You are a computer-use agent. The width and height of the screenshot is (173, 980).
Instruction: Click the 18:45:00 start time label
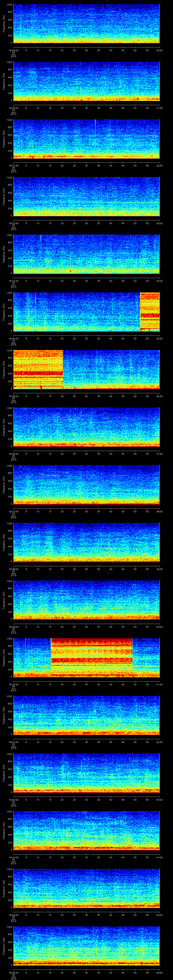13,972
